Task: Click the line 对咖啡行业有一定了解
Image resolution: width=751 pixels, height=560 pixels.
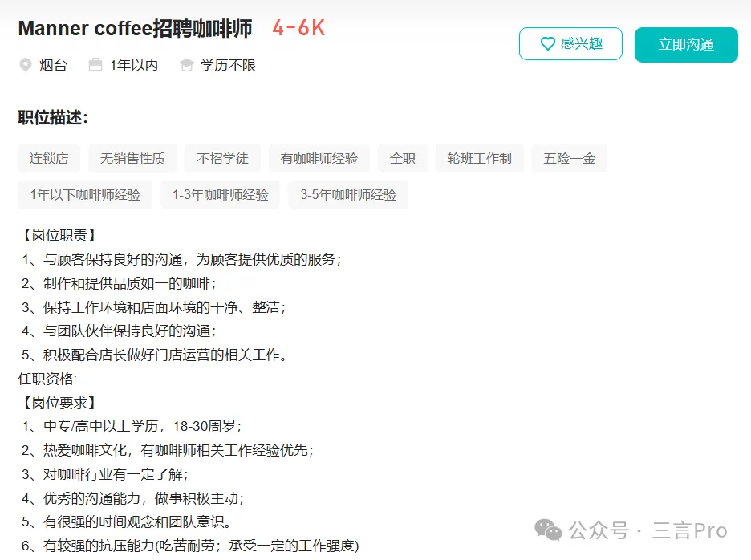Action: pos(105,474)
